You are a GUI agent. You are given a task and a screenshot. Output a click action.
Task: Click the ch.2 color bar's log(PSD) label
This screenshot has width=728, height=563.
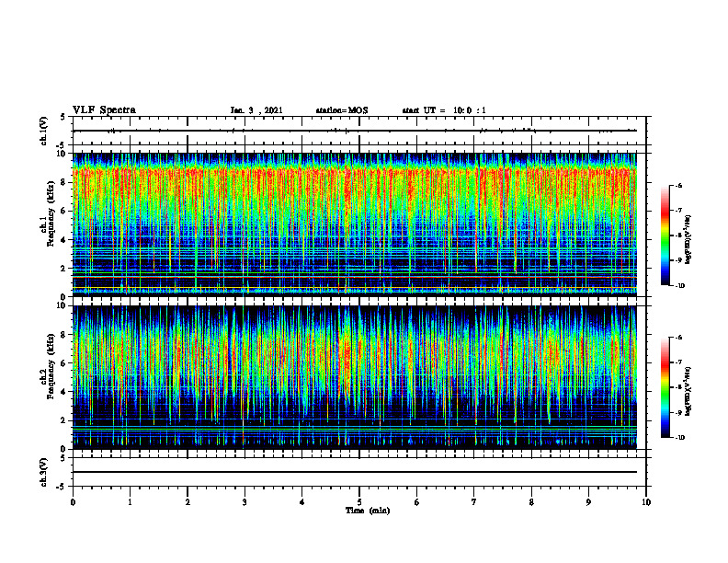pyautogui.click(x=688, y=391)
